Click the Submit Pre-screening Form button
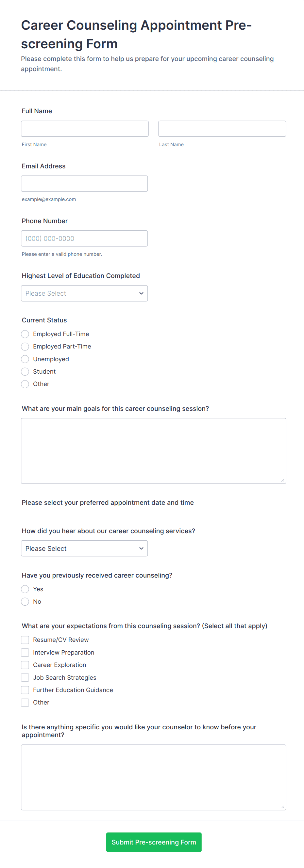 (x=154, y=842)
